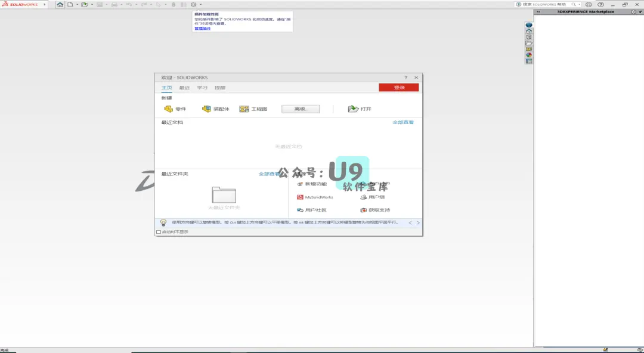The width and height of the screenshot is (644, 353).
Task: Open the dropdown arrow next to the Undo icon
Action: pos(137,5)
